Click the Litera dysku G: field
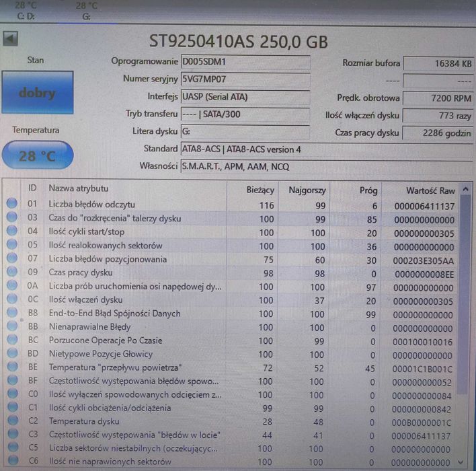This screenshot has width=476, height=471. coord(245,132)
